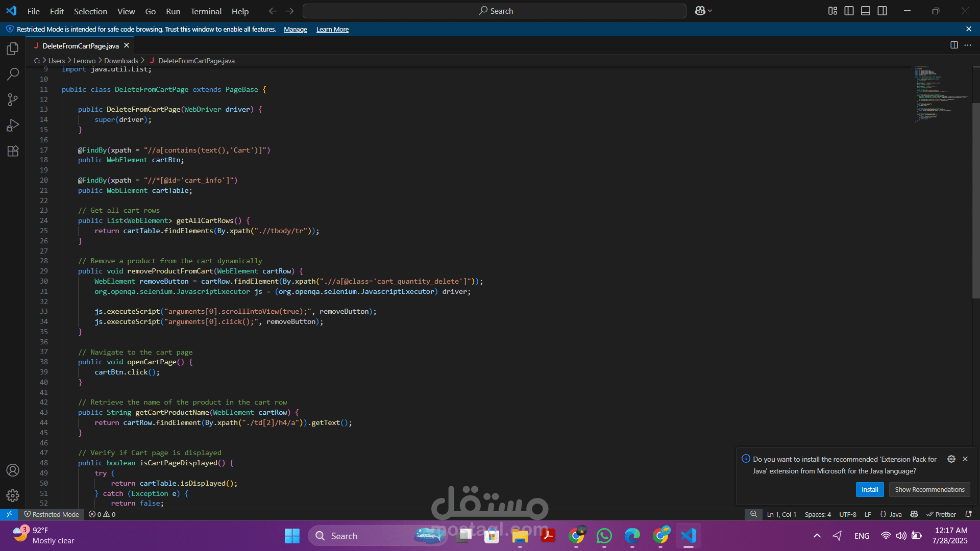
Task: Open the Manage gear in activity bar
Action: (13, 495)
